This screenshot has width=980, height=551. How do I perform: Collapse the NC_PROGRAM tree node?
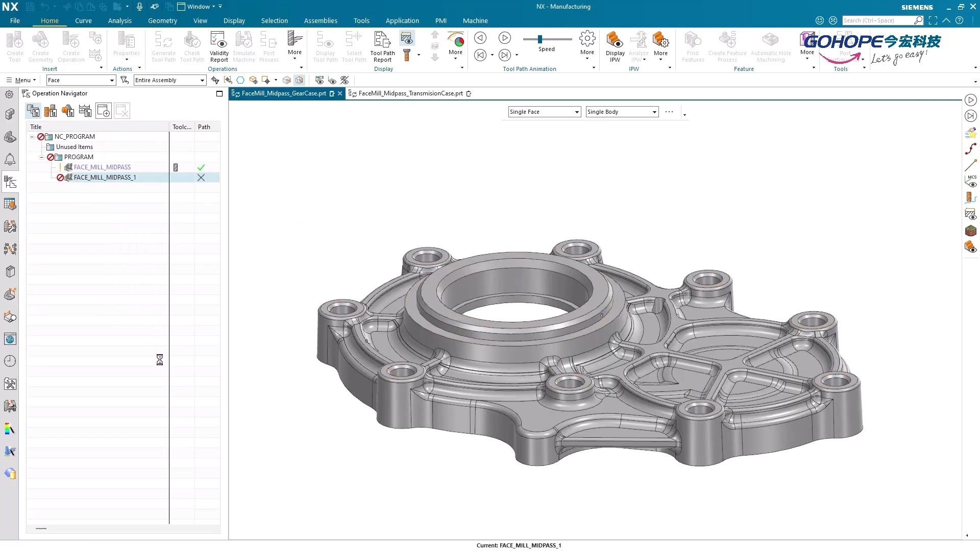(x=32, y=137)
